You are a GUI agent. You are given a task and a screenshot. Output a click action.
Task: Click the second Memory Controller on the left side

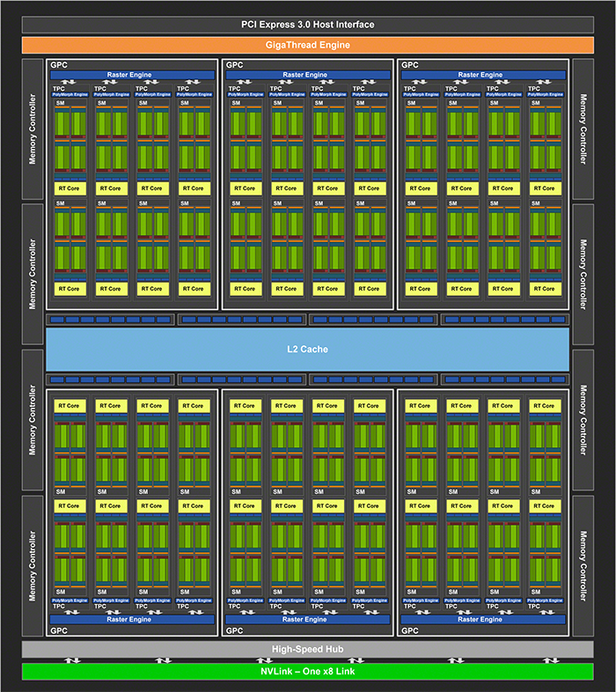point(33,274)
